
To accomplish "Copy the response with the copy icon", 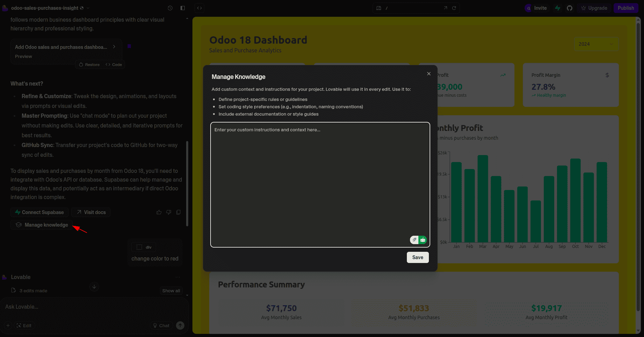I will pos(178,212).
